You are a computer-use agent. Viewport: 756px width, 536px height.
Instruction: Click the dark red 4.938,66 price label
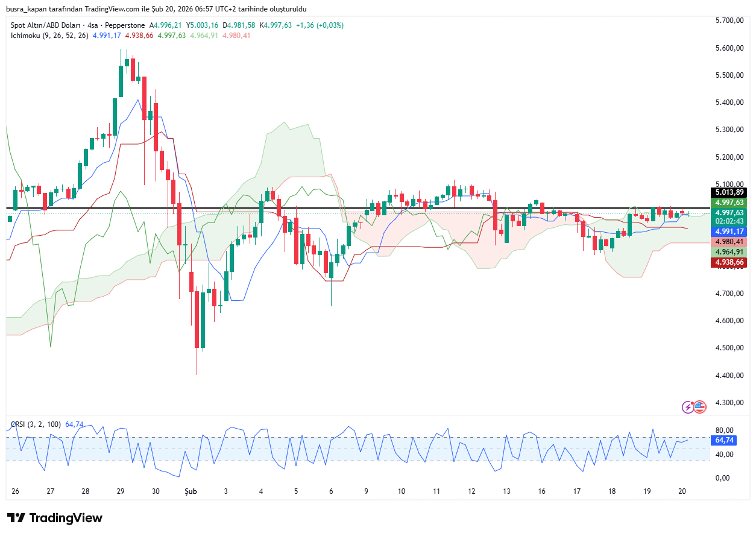[729, 262]
